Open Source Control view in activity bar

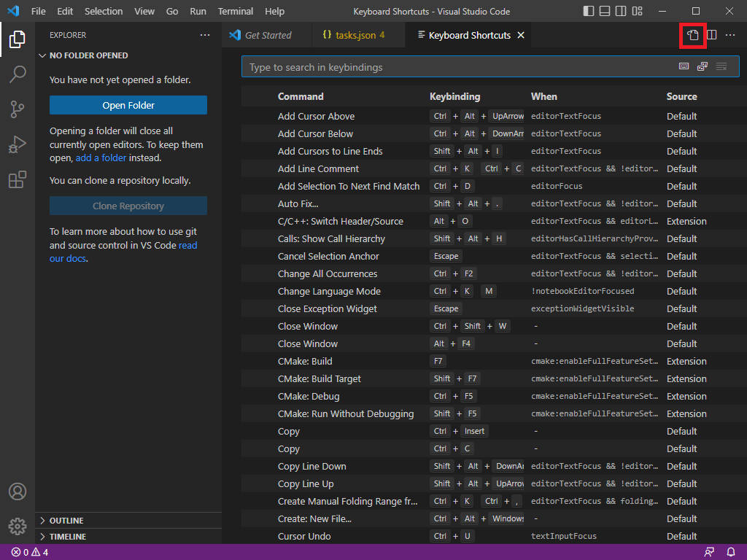pos(18,109)
